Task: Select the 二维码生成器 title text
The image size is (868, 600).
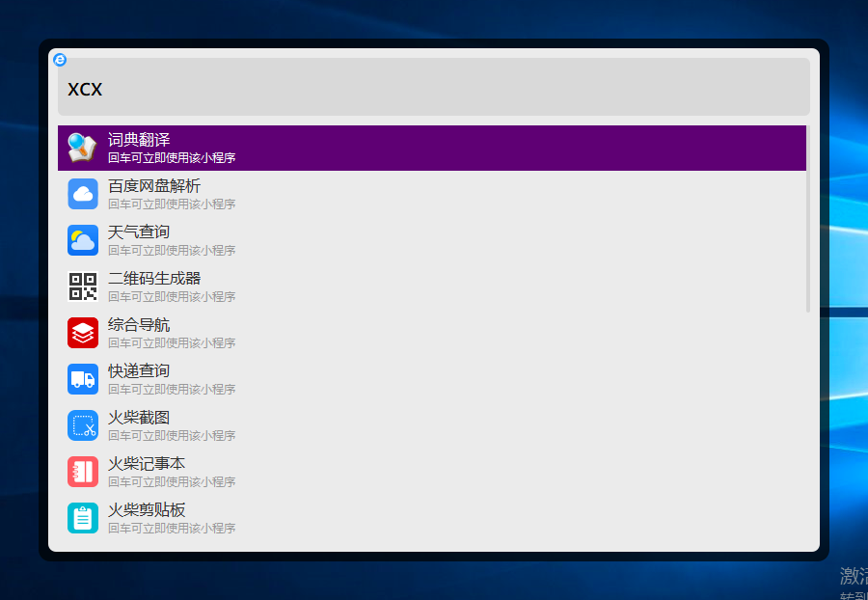Action: click(154, 279)
